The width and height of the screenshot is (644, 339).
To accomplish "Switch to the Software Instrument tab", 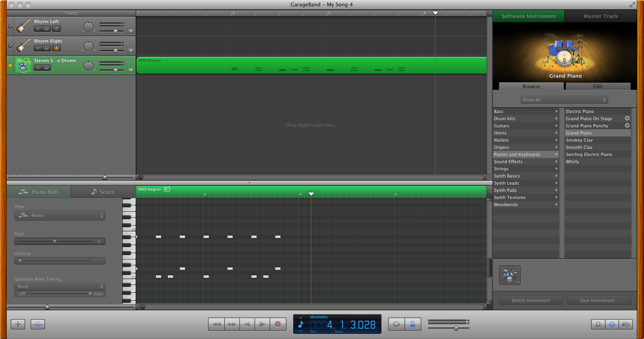I will click(529, 16).
